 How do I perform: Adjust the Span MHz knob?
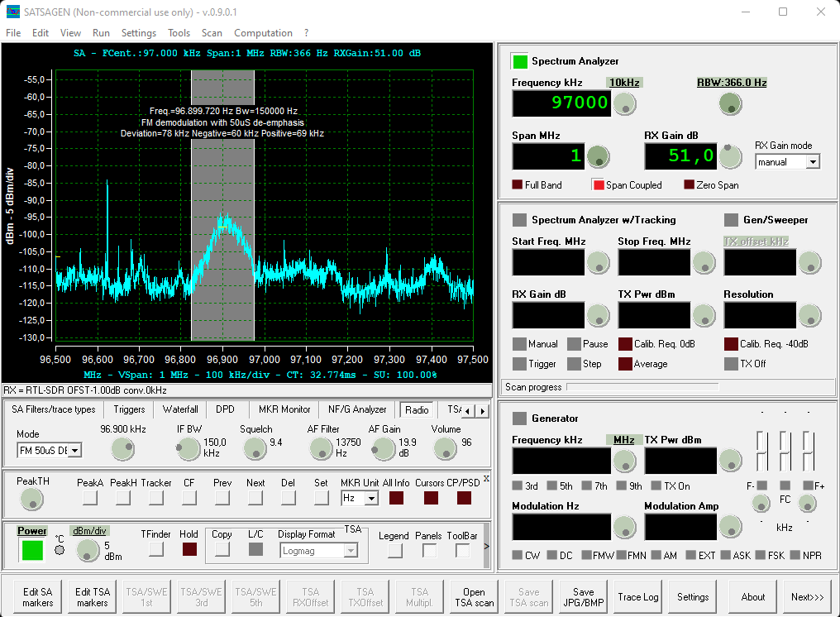pyautogui.click(x=598, y=156)
